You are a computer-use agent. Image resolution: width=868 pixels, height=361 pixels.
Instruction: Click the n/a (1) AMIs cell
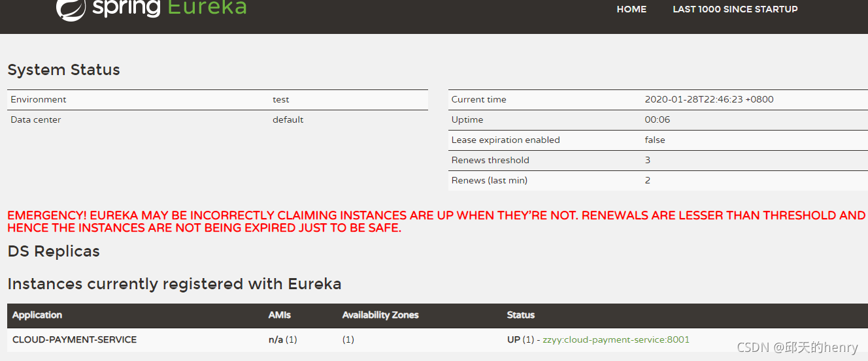point(283,339)
